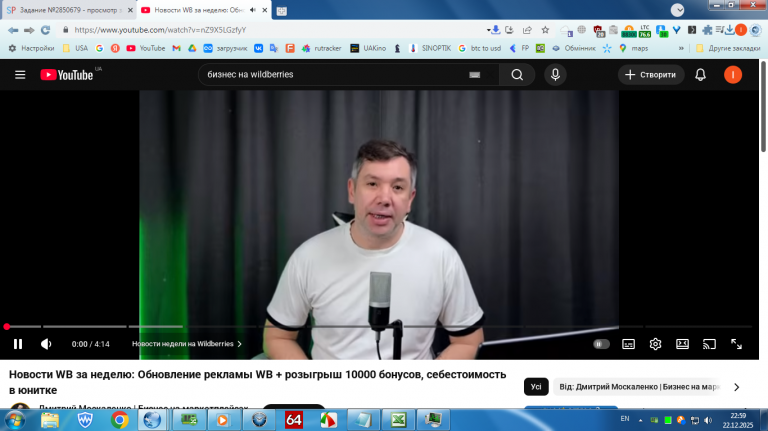Show more chips with right arrow
The image size is (768, 431).
[x=737, y=387]
